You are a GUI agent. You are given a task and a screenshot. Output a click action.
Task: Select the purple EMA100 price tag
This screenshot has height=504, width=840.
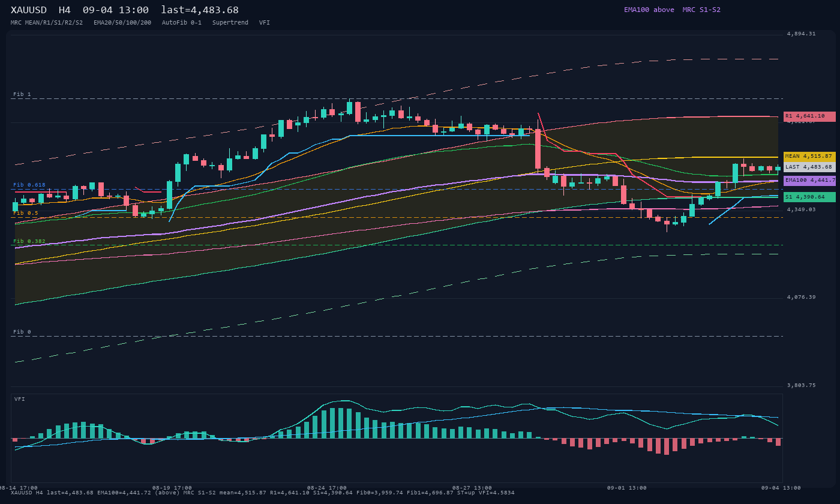click(x=809, y=181)
